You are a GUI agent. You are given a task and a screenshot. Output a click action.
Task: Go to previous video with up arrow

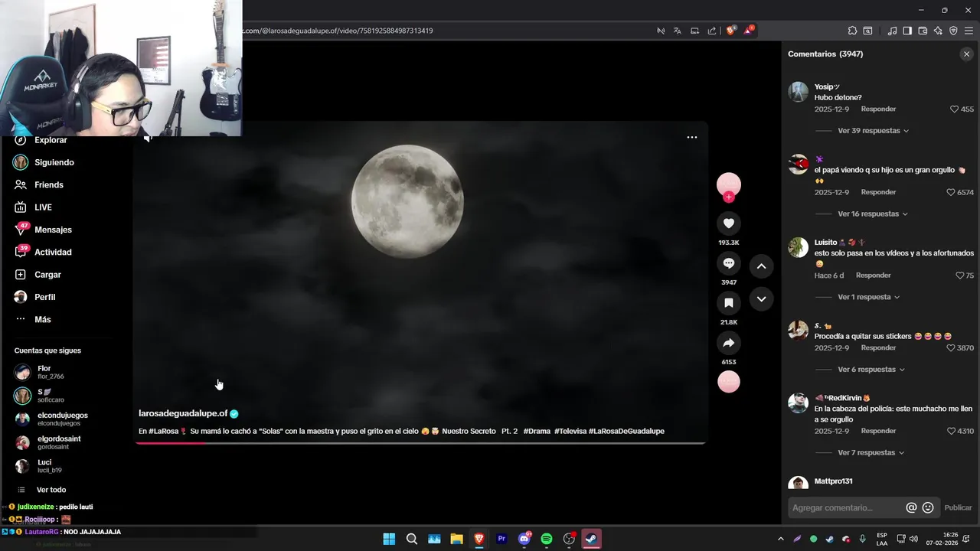click(x=761, y=266)
